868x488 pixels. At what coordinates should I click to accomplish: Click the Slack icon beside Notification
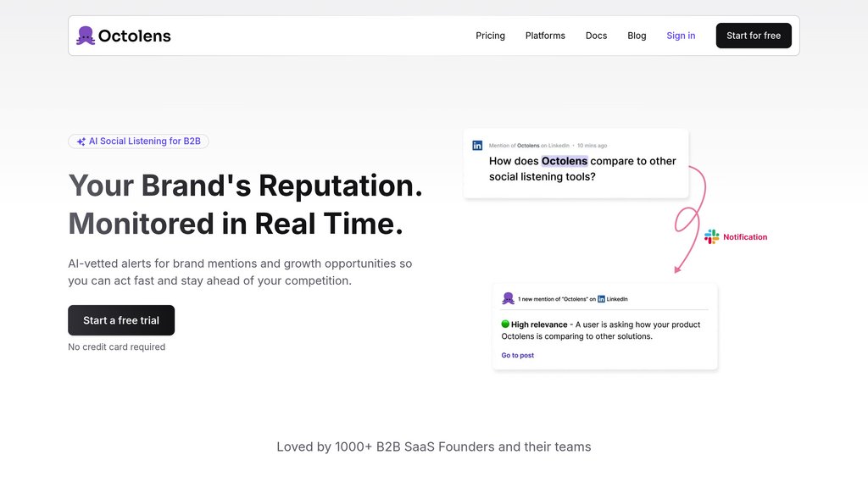(711, 237)
